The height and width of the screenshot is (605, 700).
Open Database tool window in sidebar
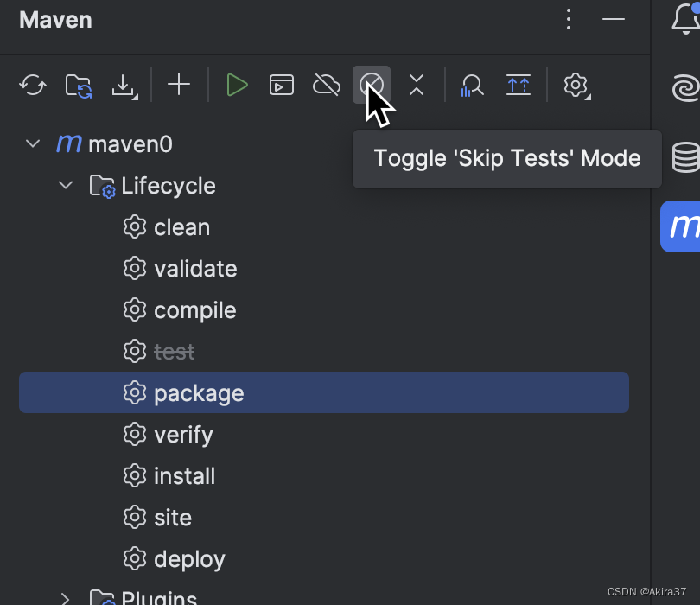[685, 157]
